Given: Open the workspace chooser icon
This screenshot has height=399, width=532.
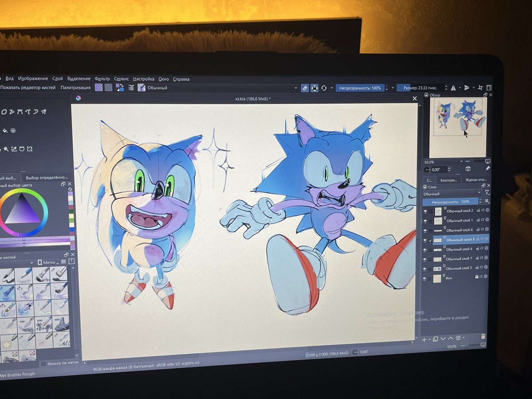Looking at the screenshot, I should [489, 88].
